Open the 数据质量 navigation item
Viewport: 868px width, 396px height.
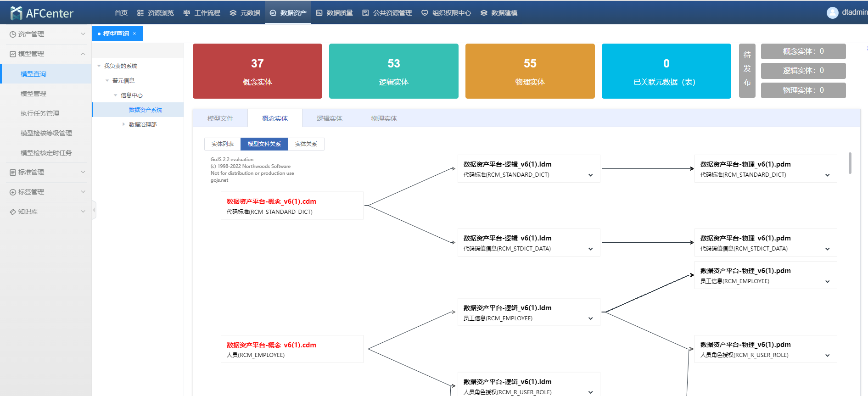click(334, 13)
